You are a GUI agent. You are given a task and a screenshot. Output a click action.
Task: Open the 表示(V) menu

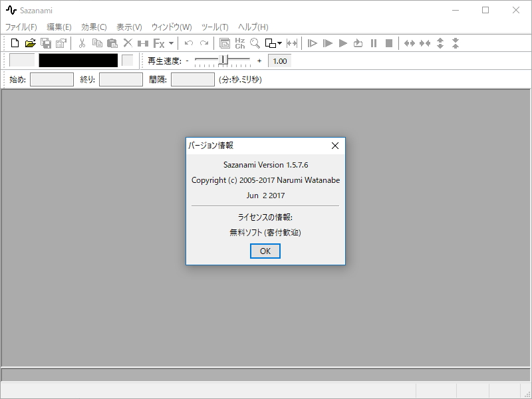(x=129, y=27)
